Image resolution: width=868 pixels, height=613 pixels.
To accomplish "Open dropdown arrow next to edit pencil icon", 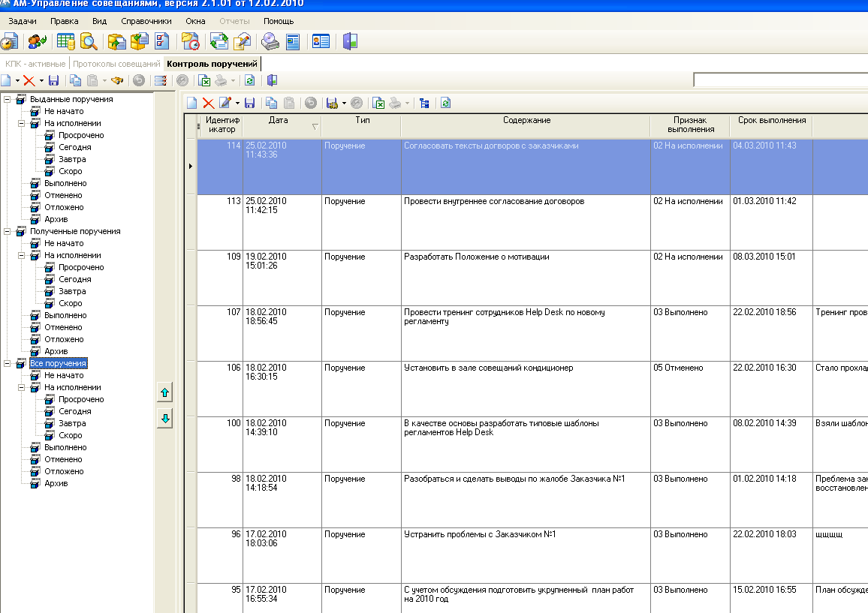I will 237,104.
